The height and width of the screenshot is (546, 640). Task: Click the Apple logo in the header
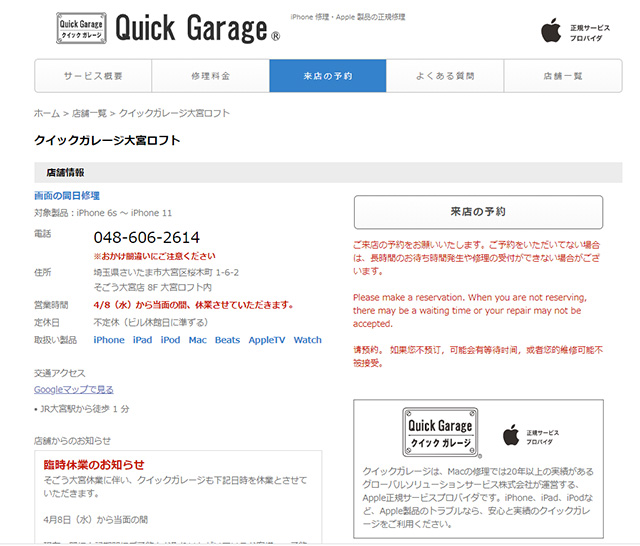(551, 31)
